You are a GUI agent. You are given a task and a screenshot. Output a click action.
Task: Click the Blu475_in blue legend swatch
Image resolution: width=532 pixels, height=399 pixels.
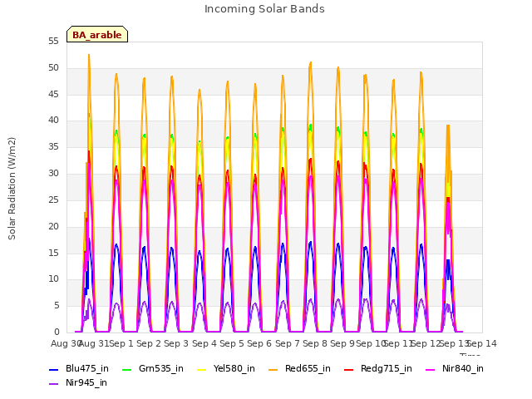pos(53,369)
